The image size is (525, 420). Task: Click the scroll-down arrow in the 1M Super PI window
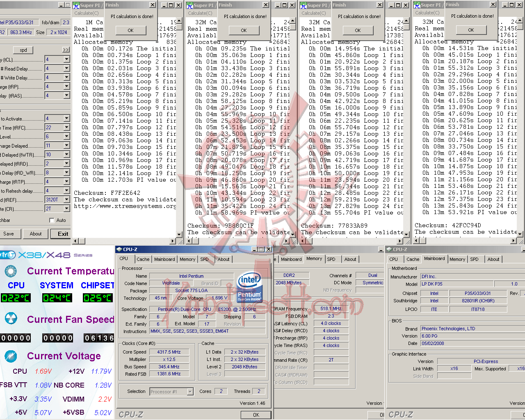click(x=179, y=234)
